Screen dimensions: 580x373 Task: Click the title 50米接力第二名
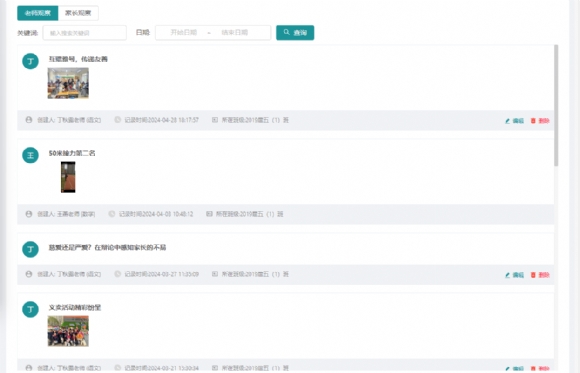click(72, 153)
